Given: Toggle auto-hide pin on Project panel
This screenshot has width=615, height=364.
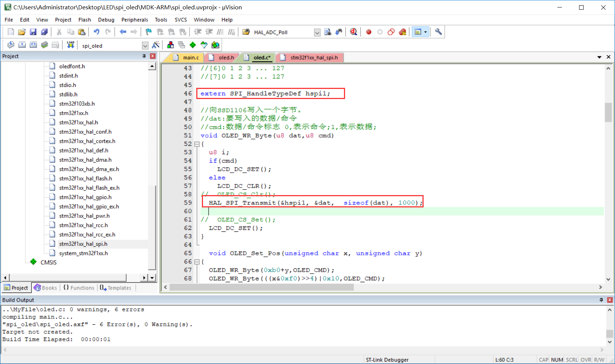Looking at the screenshot, I should click(144, 56).
